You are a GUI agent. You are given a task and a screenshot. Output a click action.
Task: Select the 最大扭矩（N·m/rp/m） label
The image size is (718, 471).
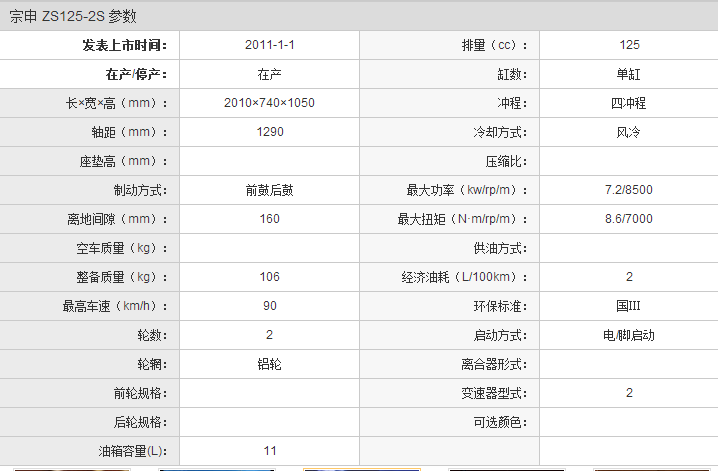point(462,219)
